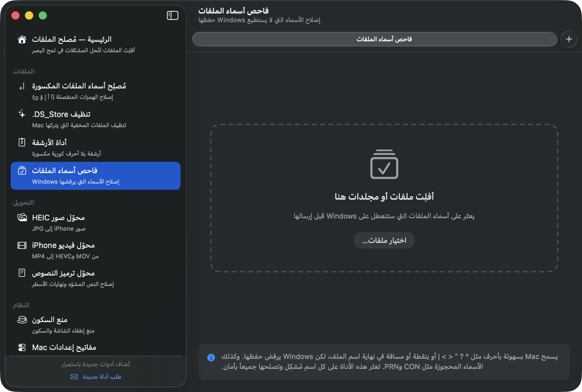Click the sparkle icon beside تنظيف .DS_Store
The image size is (582, 392).
(x=22, y=114)
